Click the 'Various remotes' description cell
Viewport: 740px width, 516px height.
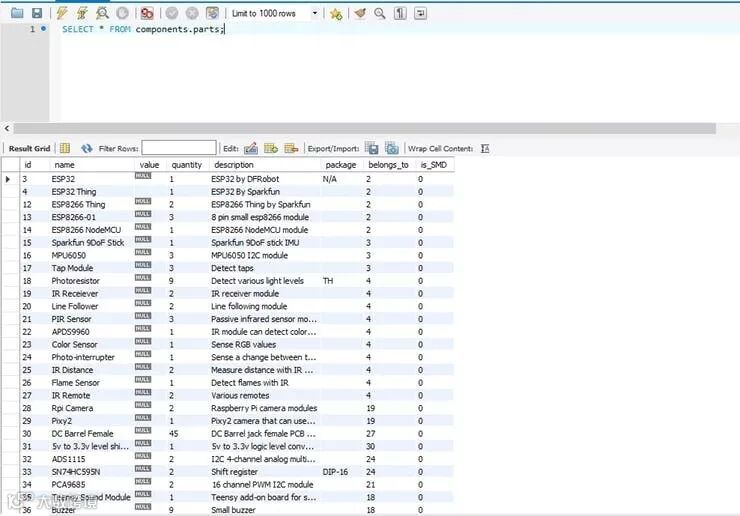[x=240, y=396]
